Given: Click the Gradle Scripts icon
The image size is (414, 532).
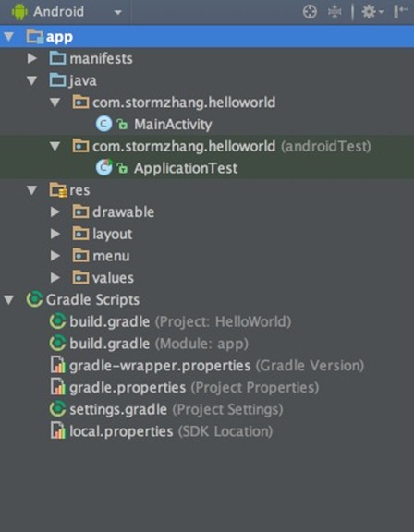Looking at the screenshot, I should 34,299.
